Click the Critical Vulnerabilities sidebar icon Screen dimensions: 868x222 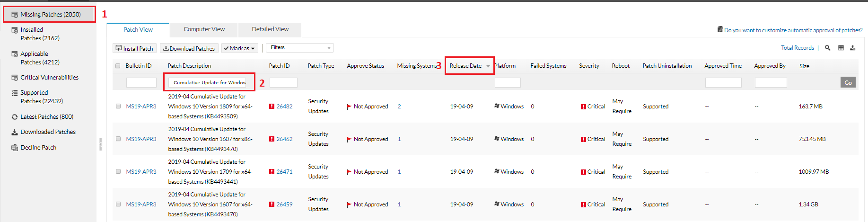[15, 78]
